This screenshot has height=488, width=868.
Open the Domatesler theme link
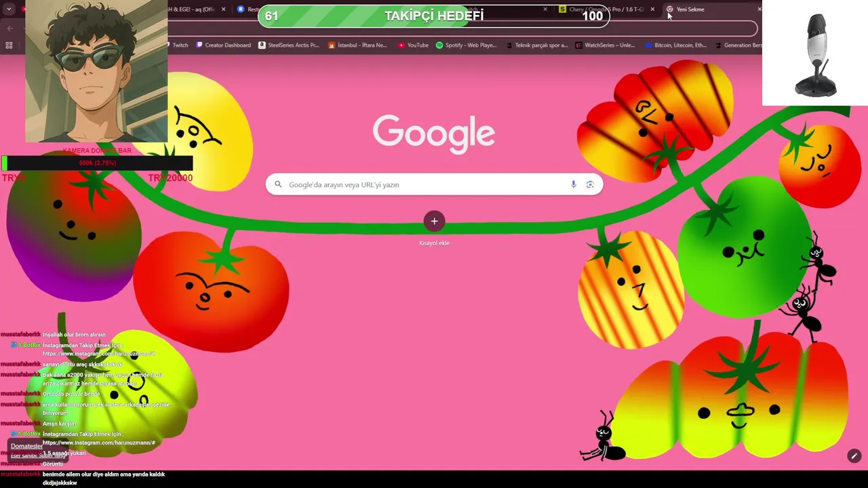[x=26, y=446]
